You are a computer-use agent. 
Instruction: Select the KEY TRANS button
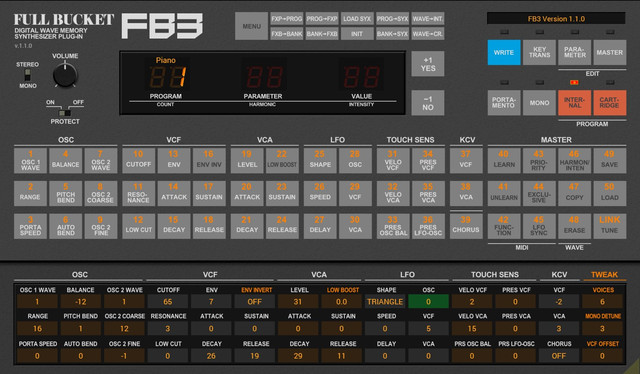coord(539,52)
